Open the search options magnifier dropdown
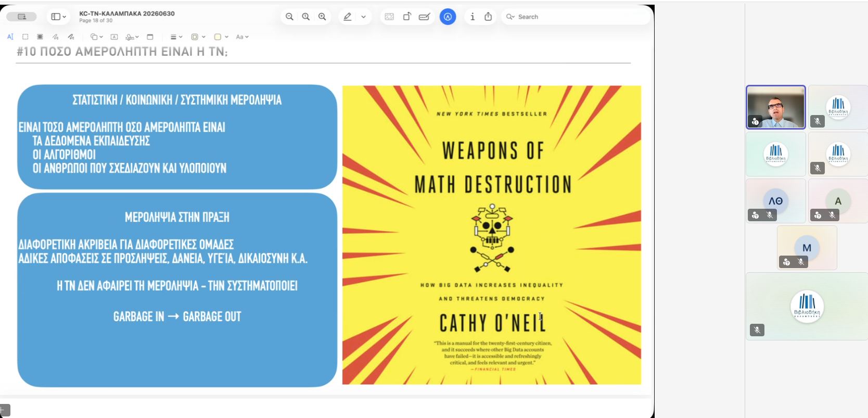868x418 pixels. tap(510, 17)
